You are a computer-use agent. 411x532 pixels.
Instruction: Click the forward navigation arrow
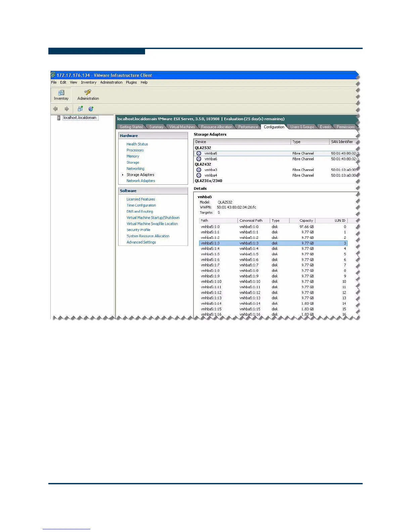pyautogui.click(x=66, y=109)
